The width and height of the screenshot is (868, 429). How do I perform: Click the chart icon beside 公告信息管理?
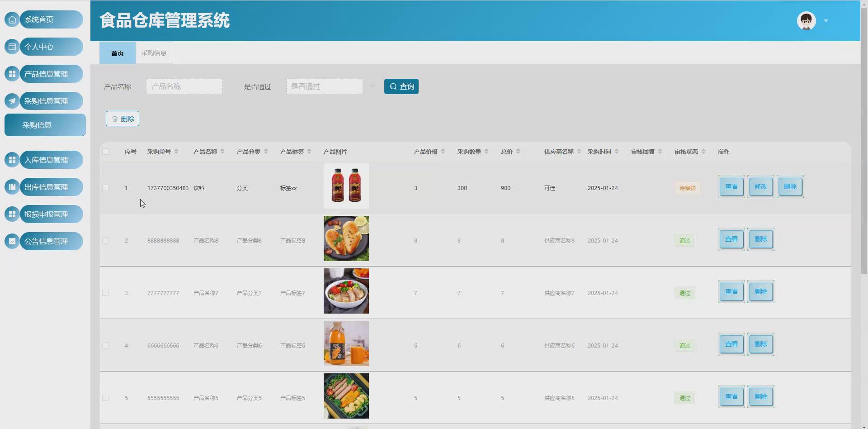point(12,241)
